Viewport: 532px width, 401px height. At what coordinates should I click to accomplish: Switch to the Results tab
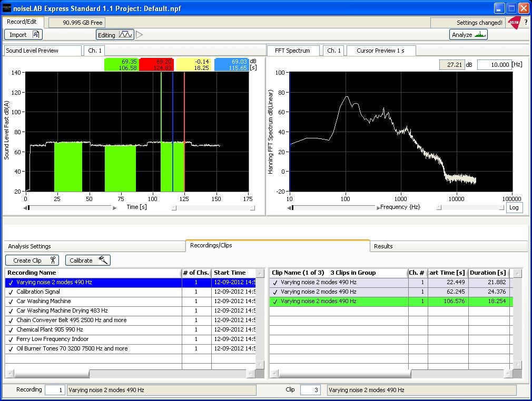pos(383,246)
